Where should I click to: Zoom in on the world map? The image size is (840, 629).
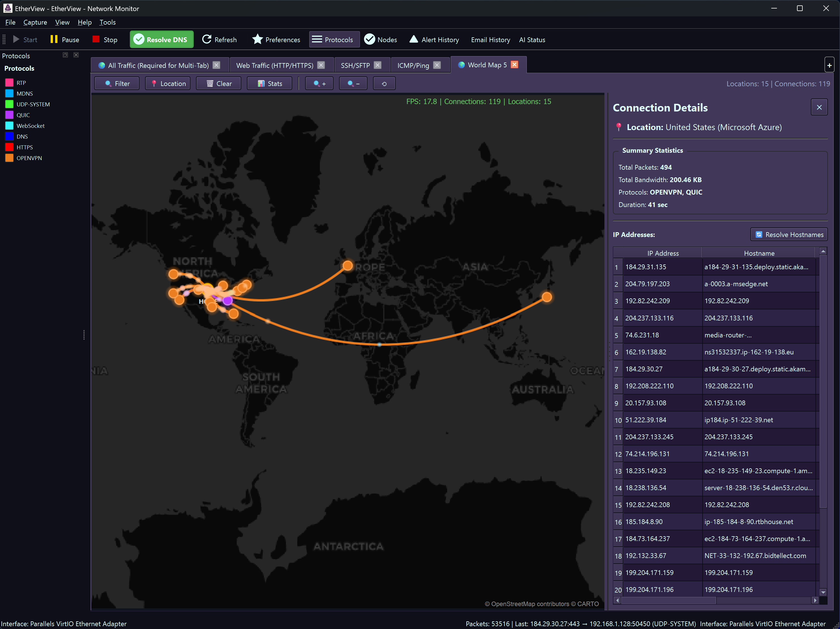coord(319,83)
